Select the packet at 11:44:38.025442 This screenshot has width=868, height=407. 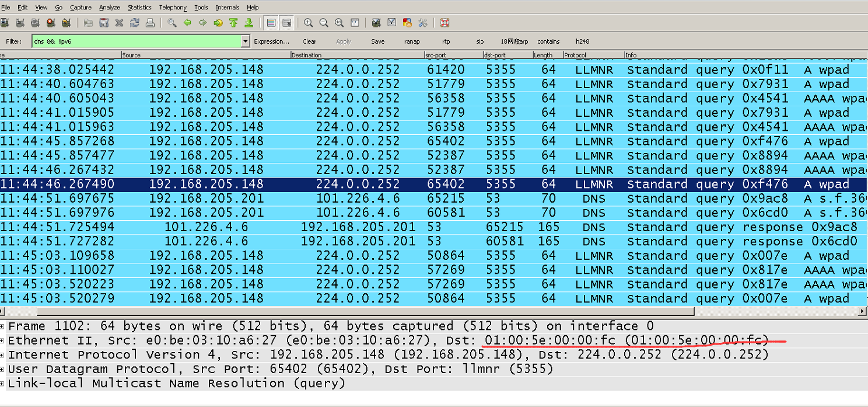(434, 69)
